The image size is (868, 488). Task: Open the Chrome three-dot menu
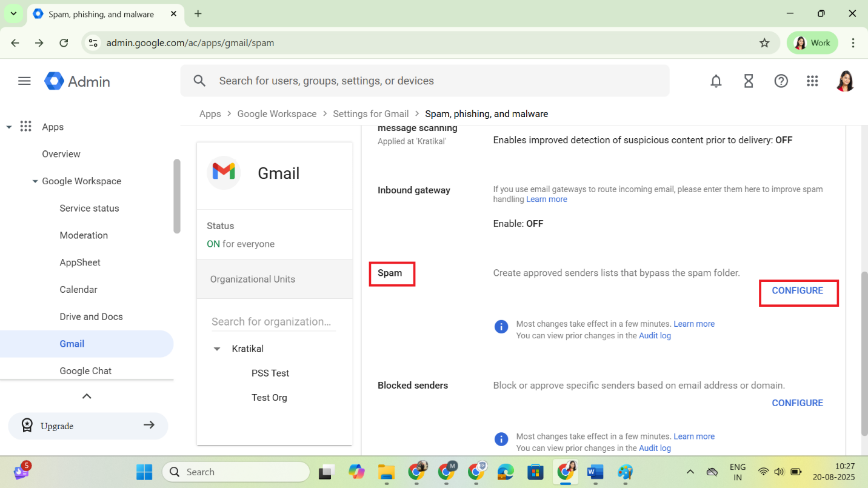tap(853, 43)
